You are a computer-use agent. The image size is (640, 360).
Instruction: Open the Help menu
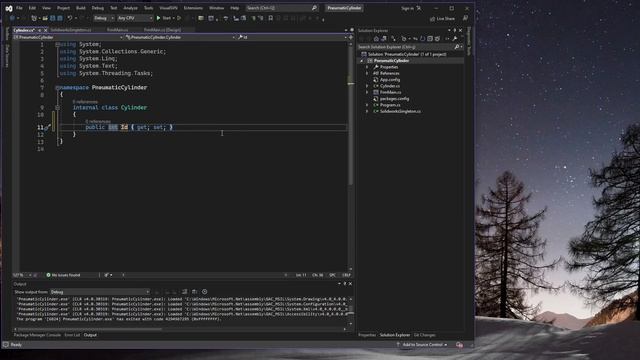[234, 8]
